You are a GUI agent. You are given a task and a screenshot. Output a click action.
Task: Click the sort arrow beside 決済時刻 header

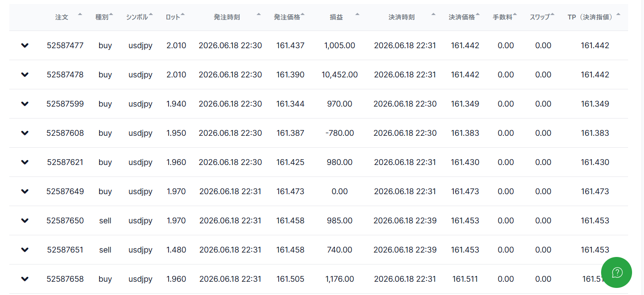(434, 15)
